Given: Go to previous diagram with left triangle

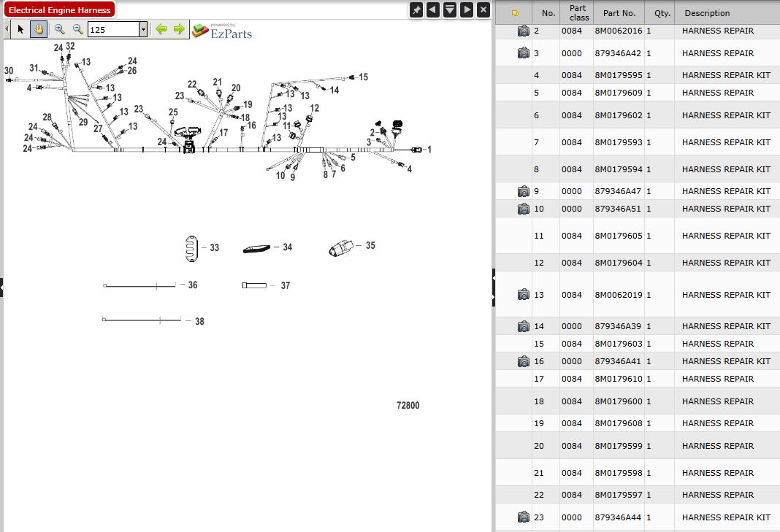Looking at the screenshot, I should coord(432,9).
